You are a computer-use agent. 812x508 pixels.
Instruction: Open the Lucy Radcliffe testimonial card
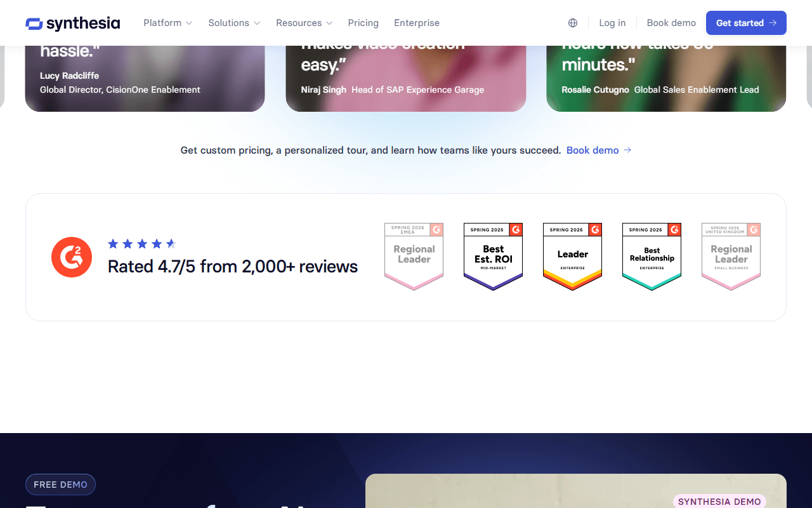pos(145,79)
